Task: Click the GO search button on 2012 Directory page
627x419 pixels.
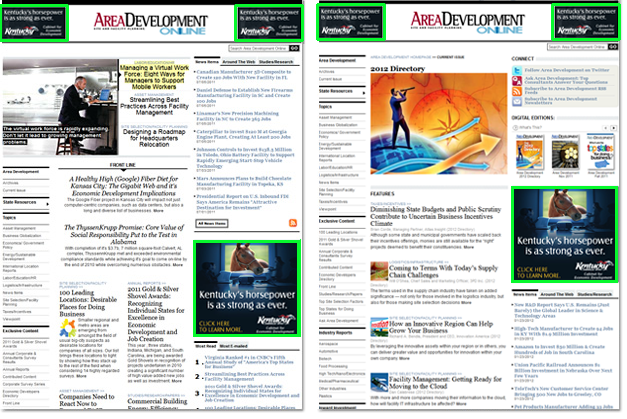Action: 613,47
